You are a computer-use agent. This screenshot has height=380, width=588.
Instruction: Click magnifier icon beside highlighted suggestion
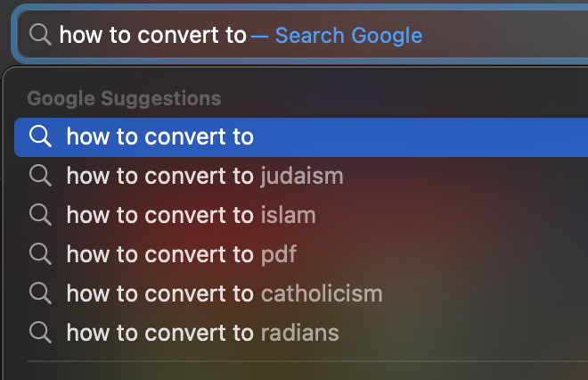(40, 136)
